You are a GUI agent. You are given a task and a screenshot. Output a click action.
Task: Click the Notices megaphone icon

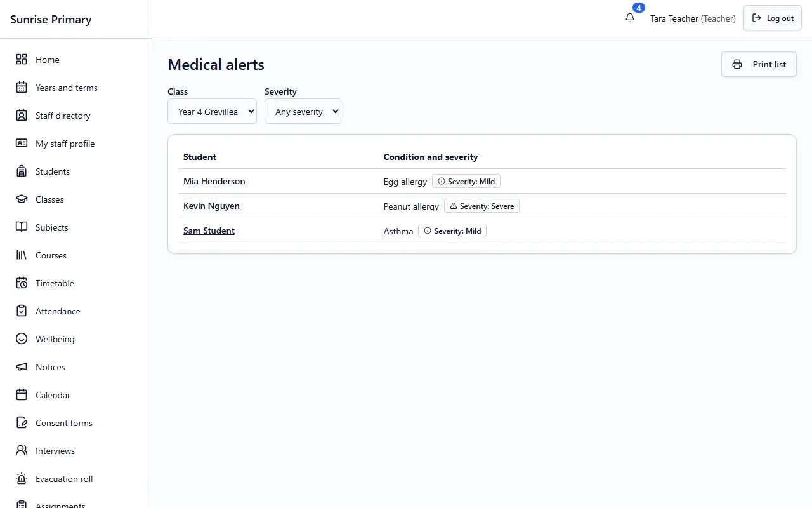(22, 367)
